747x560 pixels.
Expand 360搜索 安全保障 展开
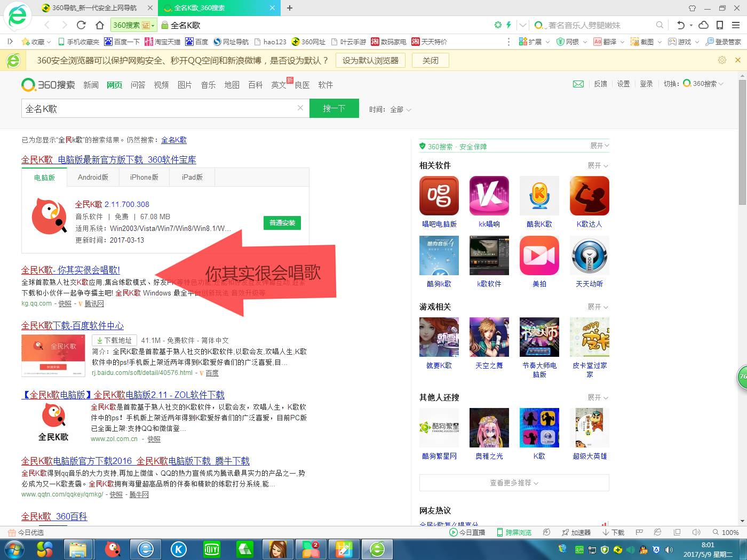[599, 146]
